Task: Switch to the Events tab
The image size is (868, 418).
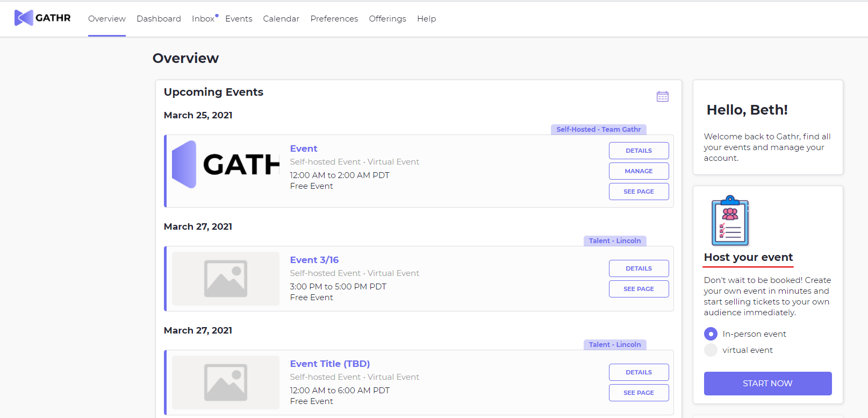Action: [239, 18]
